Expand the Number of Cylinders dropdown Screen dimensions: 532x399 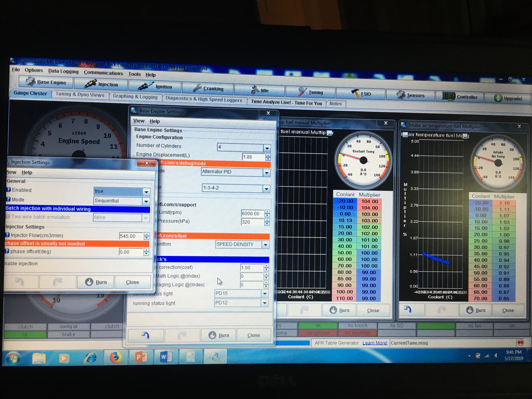[267, 148]
